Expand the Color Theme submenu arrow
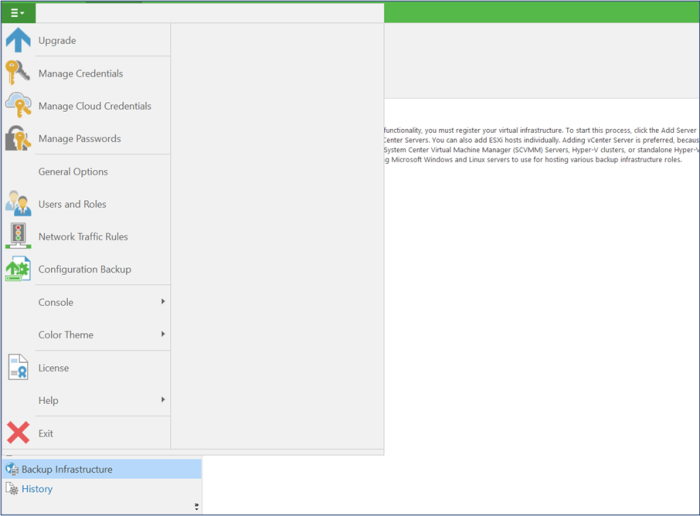This screenshot has width=700, height=516. pyautogui.click(x=163, y=334)
